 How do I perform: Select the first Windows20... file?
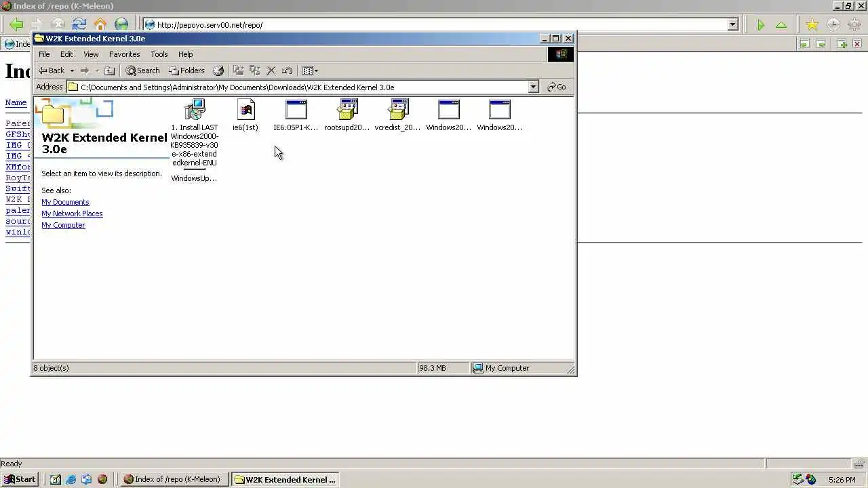(449, 115)
